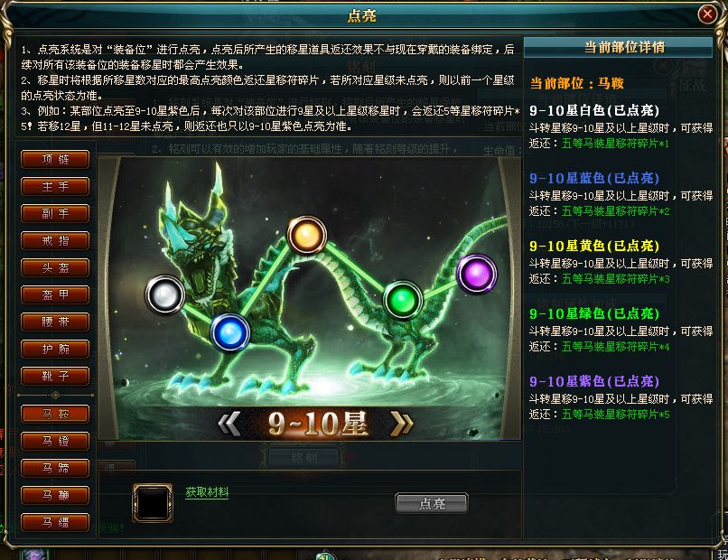The height and width of the screenshot is (560, 728).
Task: Switch to 副手 slot
Action: [x=55, y=213]
